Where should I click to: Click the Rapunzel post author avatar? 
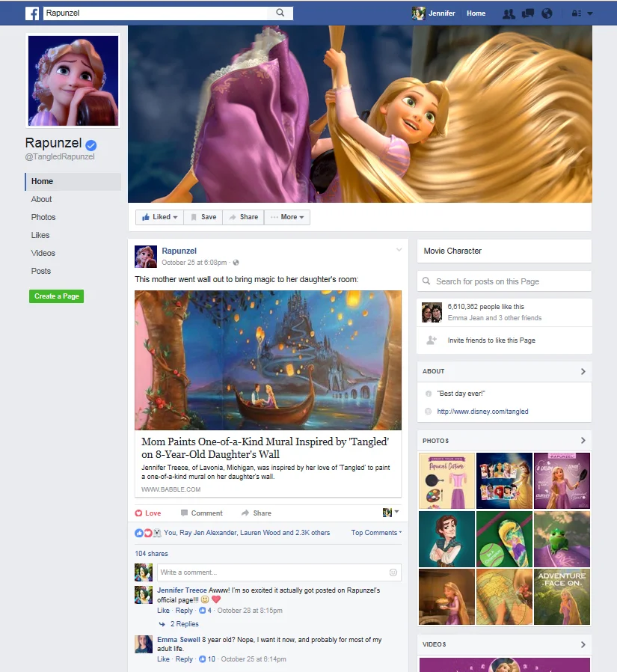pyautogui.click(x=146, y=256)
